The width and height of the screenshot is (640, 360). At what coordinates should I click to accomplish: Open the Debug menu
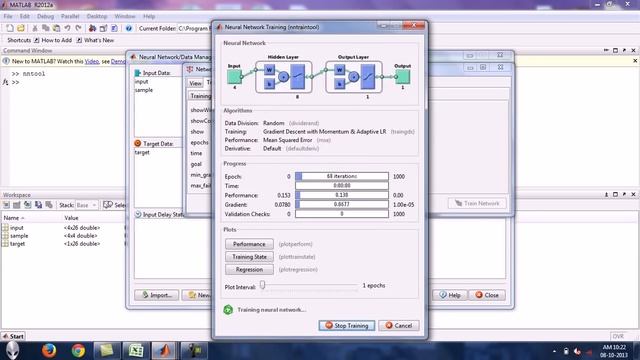tap(45, 16)
